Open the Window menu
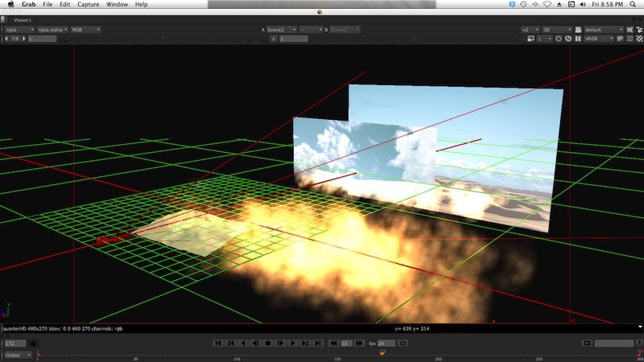The image size is (644, 362). 117,4
